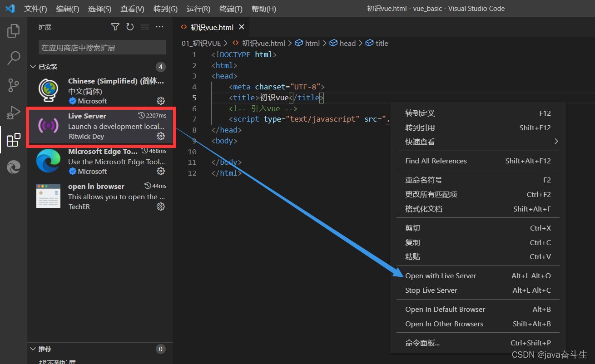Viewport: 595px width, 364px height.
Task: Select the Live Server extension title
Action: click(87, 116)
